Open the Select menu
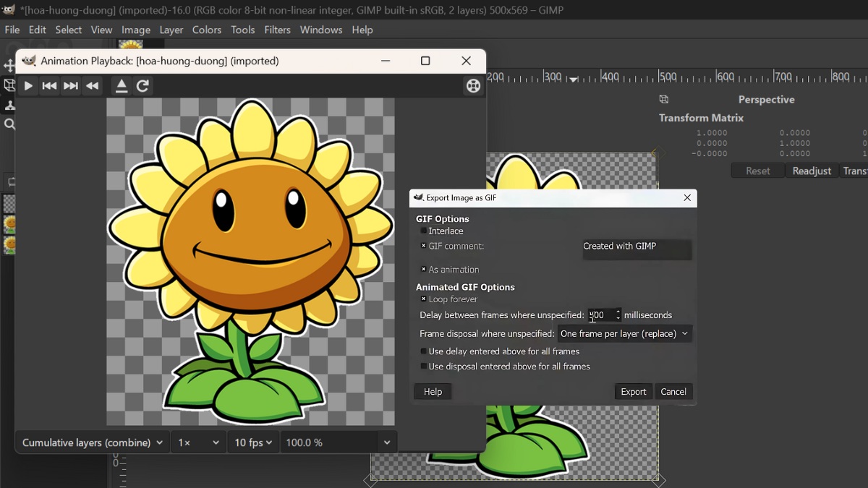 click(x=69, y=30)
